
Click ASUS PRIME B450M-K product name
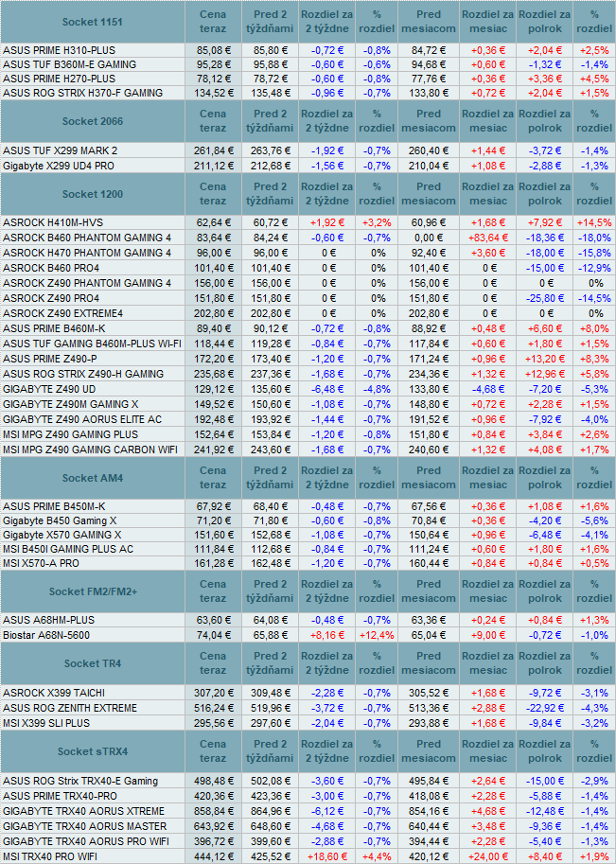(54, 506)
